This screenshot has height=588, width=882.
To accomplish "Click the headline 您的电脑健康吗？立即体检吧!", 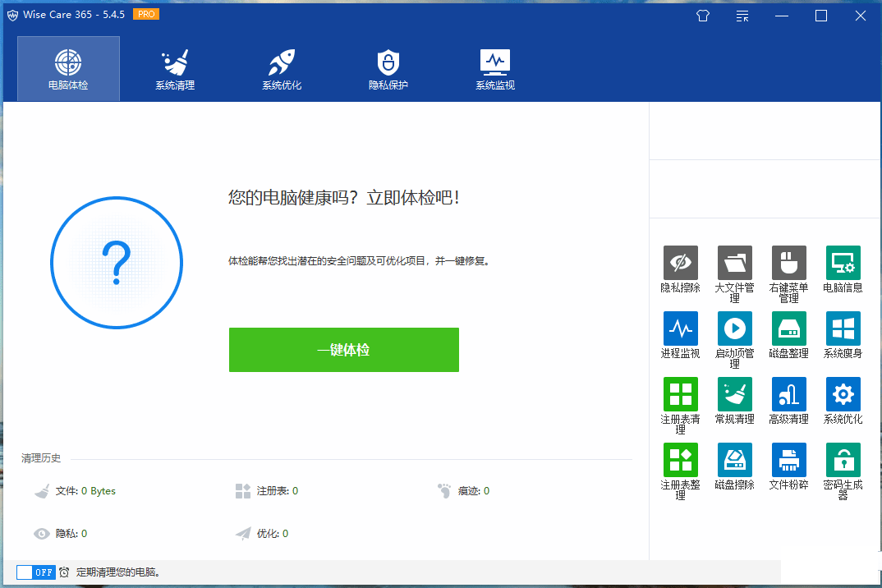I will pyautogui.click(x=344, y=197).
